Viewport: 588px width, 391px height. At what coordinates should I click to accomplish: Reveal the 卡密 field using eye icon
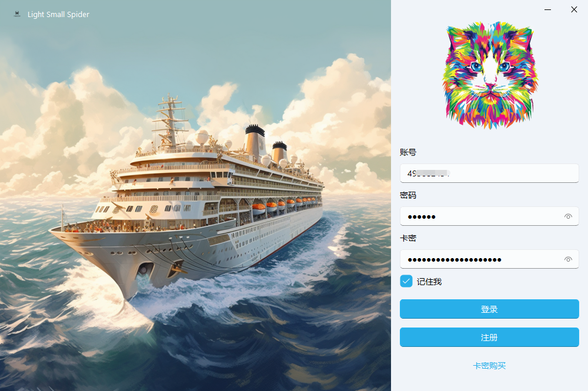click(568, 259)
